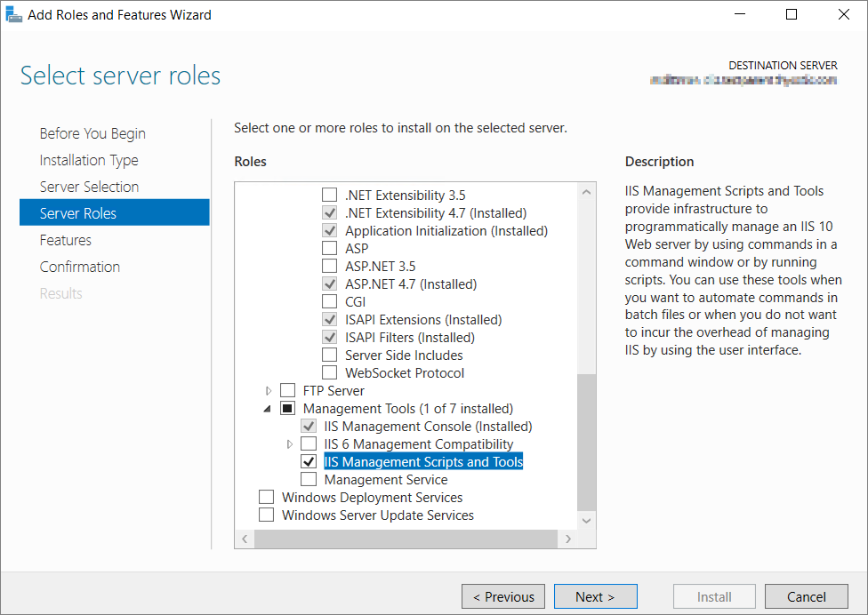This screenshot has height=615, width=868.
Task: Expand IIS 6 Management Compatibility
Action: coord(290,444)
